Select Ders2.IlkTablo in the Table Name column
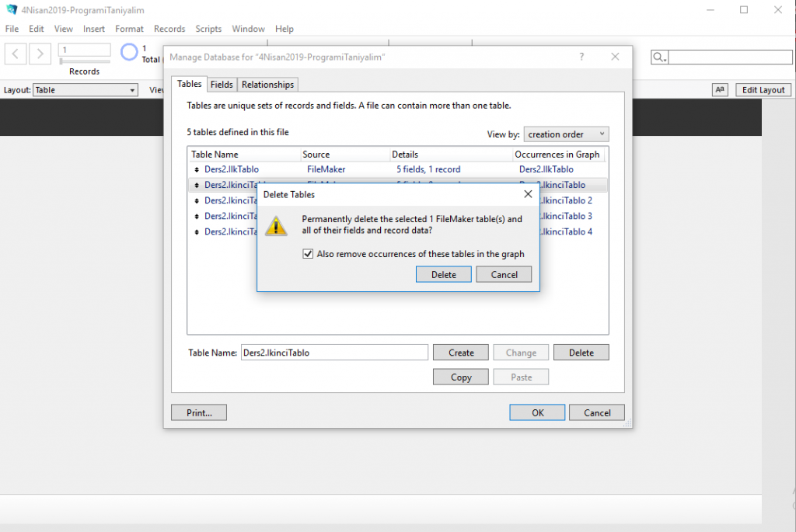The width and height of the screenshot is (796, 532). (232, 169)
